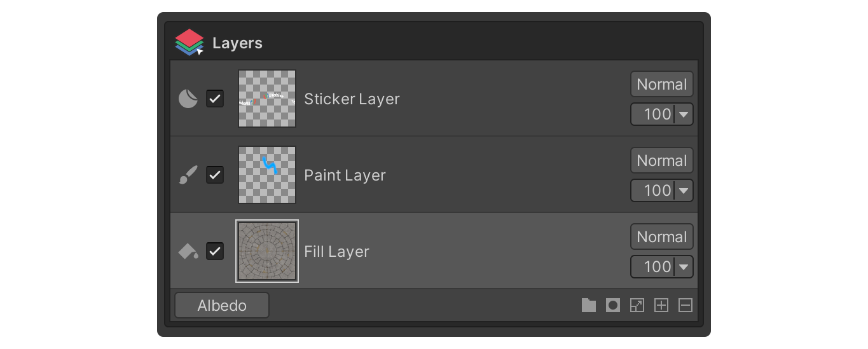Change Sticker Layer Normal blend mode
This screenshot has width=868, height=349.
click(x=661, y=85)
